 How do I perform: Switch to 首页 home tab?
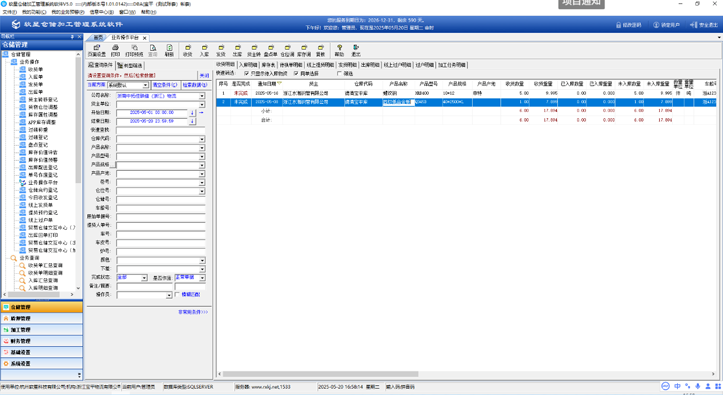pos(98,38)
